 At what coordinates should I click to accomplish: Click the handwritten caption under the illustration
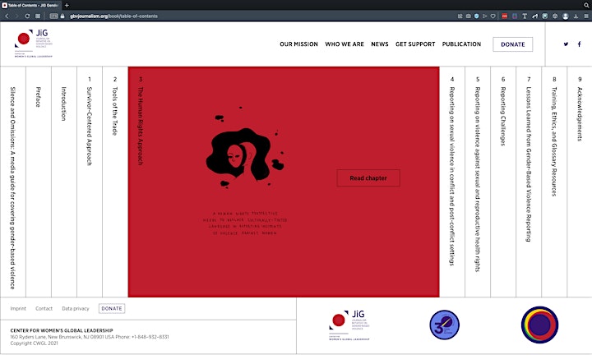pyautogui.click(x=245, y=223)
